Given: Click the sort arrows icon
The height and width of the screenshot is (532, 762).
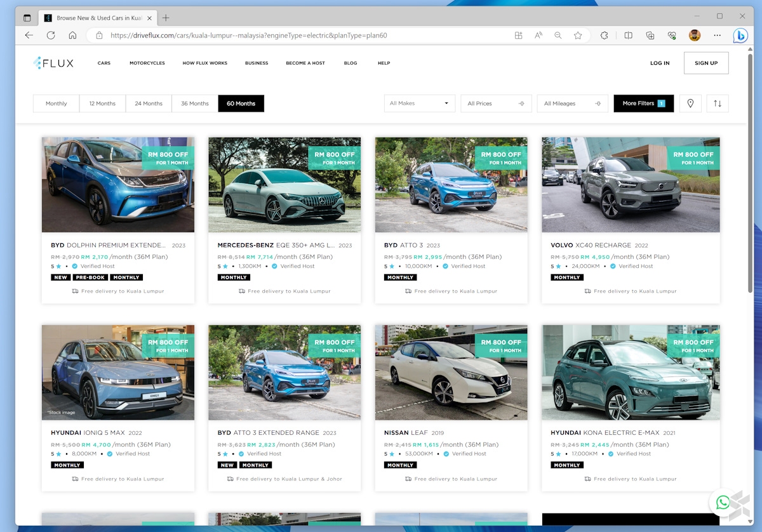Looking at the screenshot, I should [718, 103].
